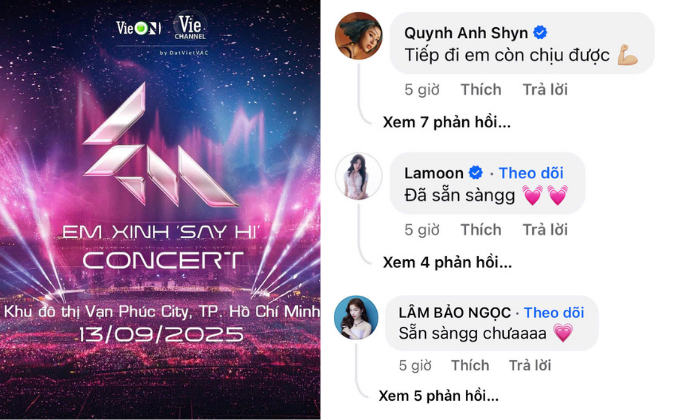The width and height of the screenshot is (700, 420).
Task: Expand Xem 7 phản hồi replies
Action: tap(446, 122)
